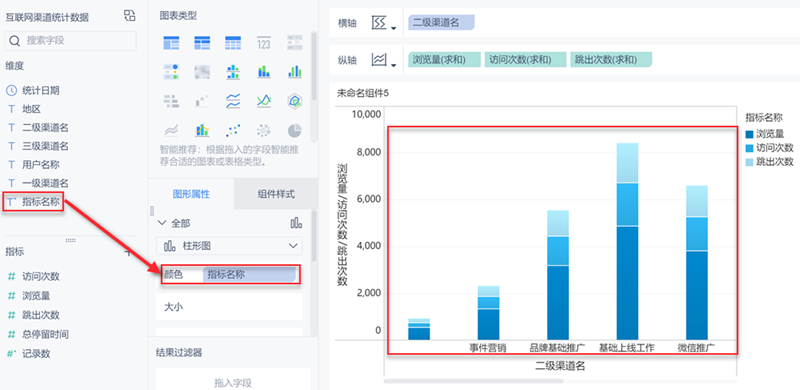Select the 记录数 indicator field
The height and width of the screenshot is (390, 800).
point(36,354)
